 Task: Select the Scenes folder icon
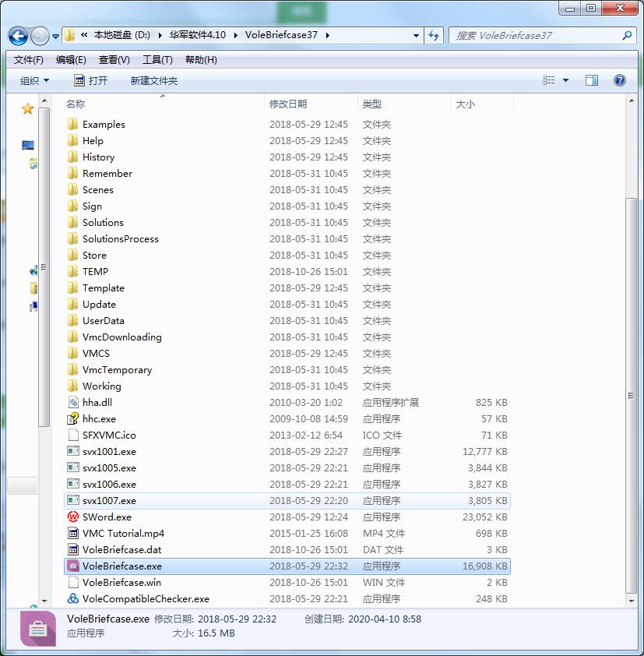72,189
